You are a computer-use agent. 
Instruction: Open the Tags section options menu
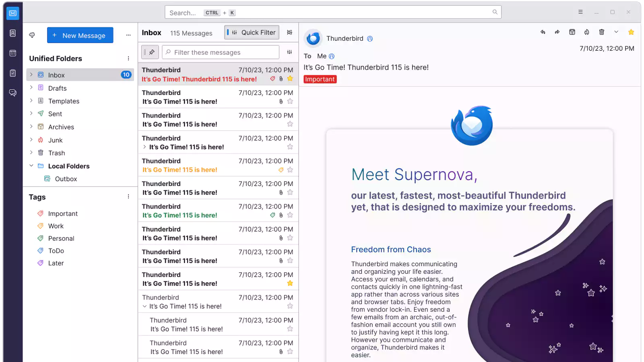(x=128, y=197)
